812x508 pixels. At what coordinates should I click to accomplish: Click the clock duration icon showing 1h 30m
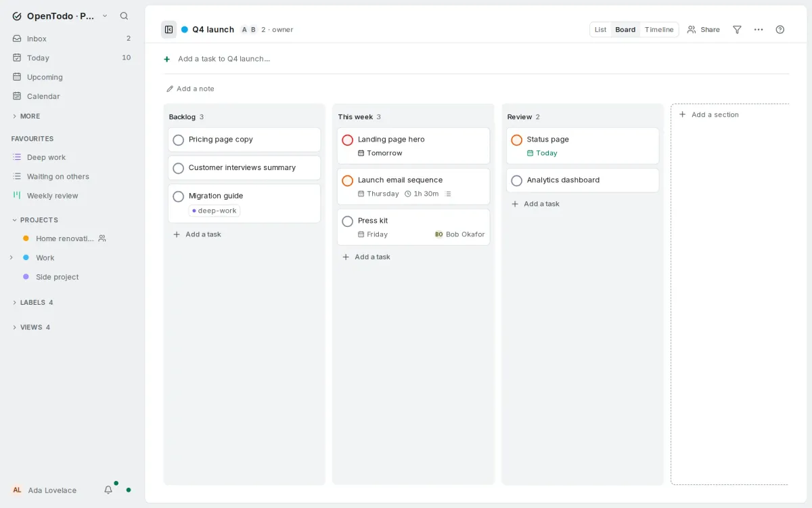408,194
